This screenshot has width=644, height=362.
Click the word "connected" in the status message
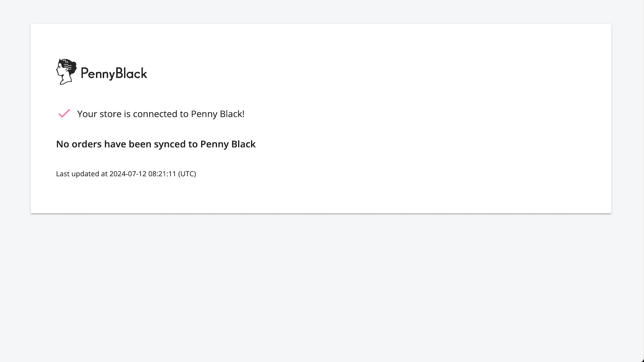point(155,114)
